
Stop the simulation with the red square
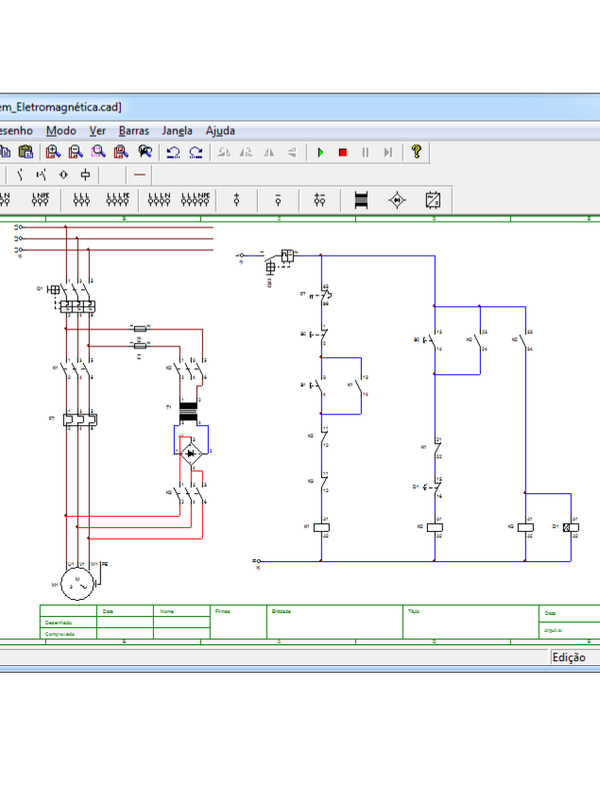[x=342, y=152]
